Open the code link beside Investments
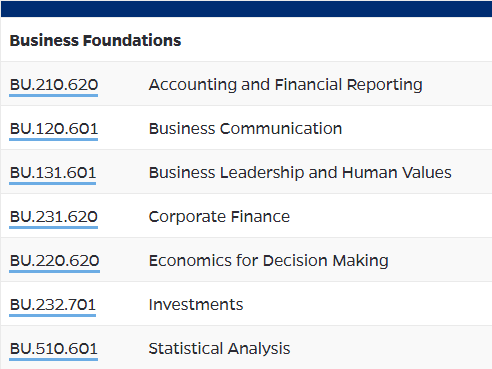Screen dimensions: 492x369 click(x=53, y=305)
